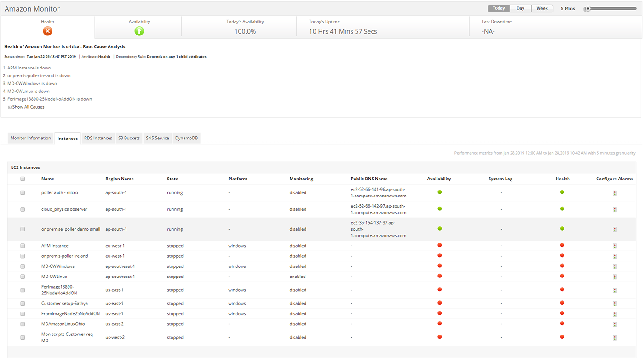The height and width of the screenshot is (358, 644).
Task: Open the DynamoDB tab
Action: (x=186, y=138)
